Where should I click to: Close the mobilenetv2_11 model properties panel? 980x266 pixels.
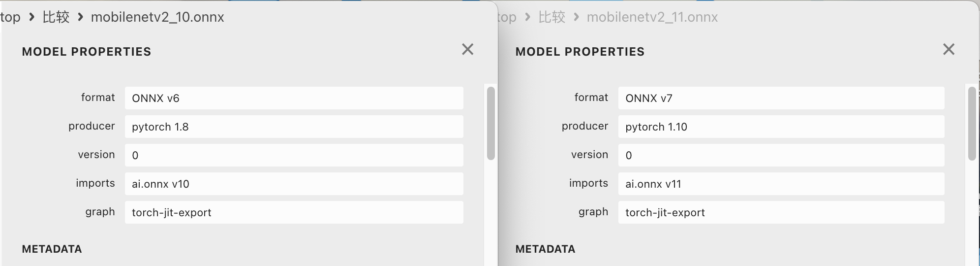[949, 49]
